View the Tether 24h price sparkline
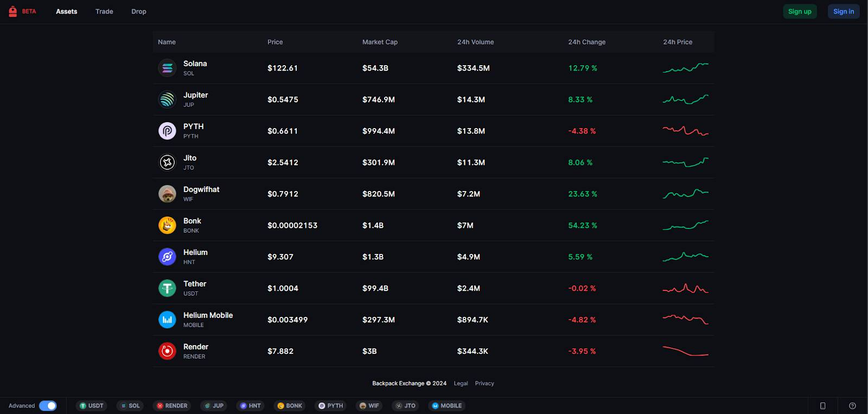The height and width of the screenshot is (414, 868). 685,288
